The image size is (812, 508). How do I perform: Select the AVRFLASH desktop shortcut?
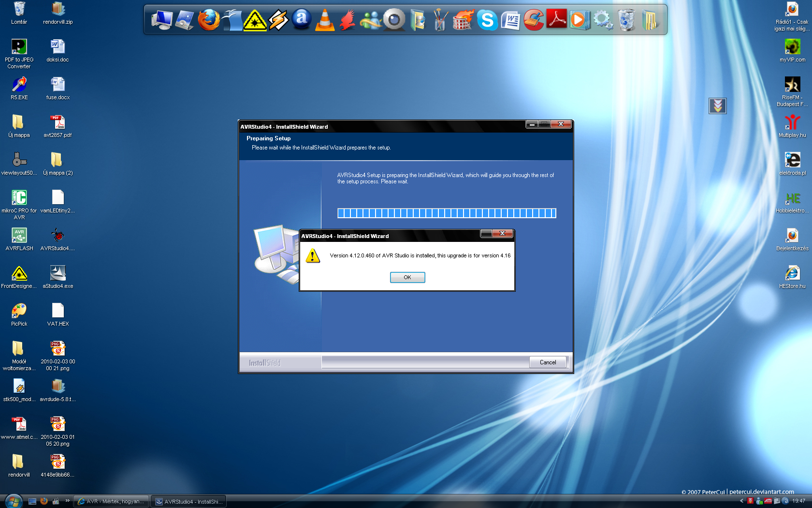click(19, 239)
